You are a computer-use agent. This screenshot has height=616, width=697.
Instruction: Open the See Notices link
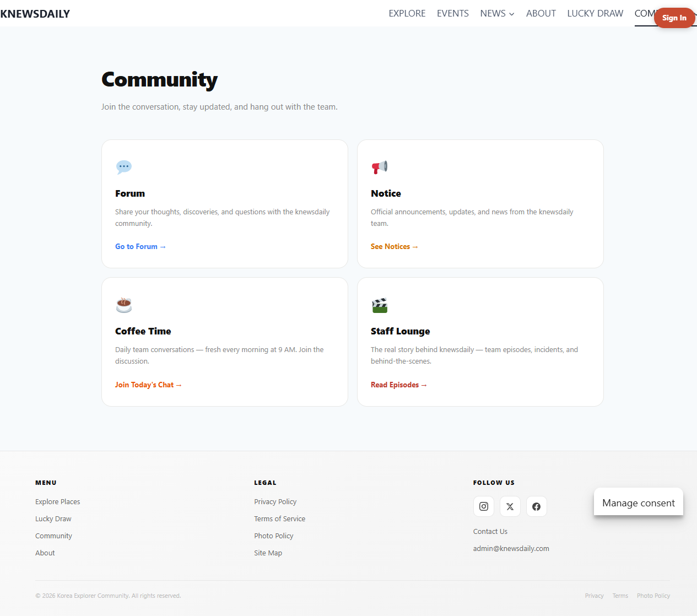click(394, 246)
